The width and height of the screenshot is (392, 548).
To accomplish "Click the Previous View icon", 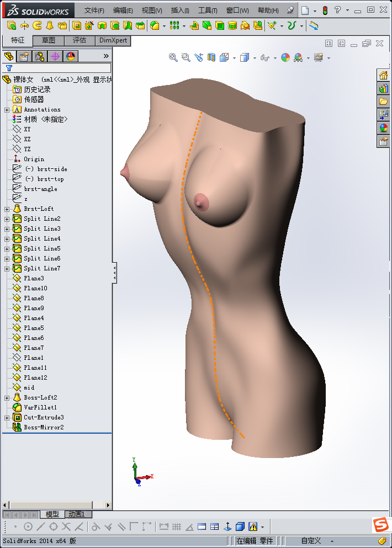I will (199, 57).
